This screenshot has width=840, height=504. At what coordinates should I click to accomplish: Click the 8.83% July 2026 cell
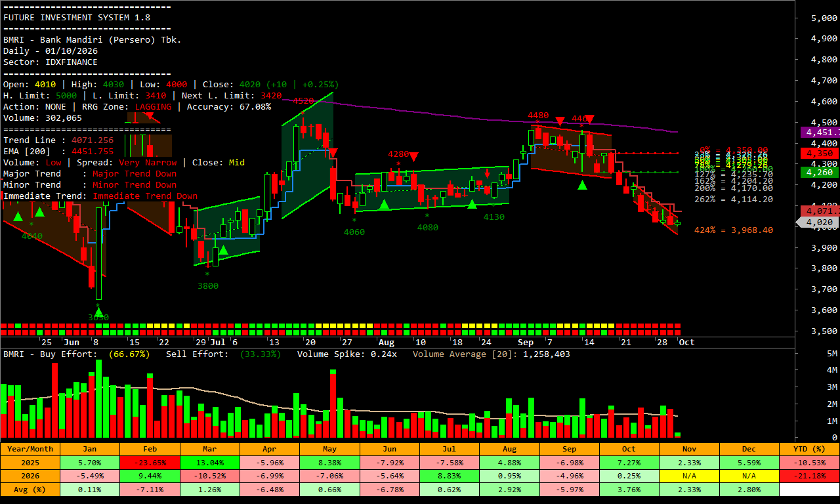[450, 476]
